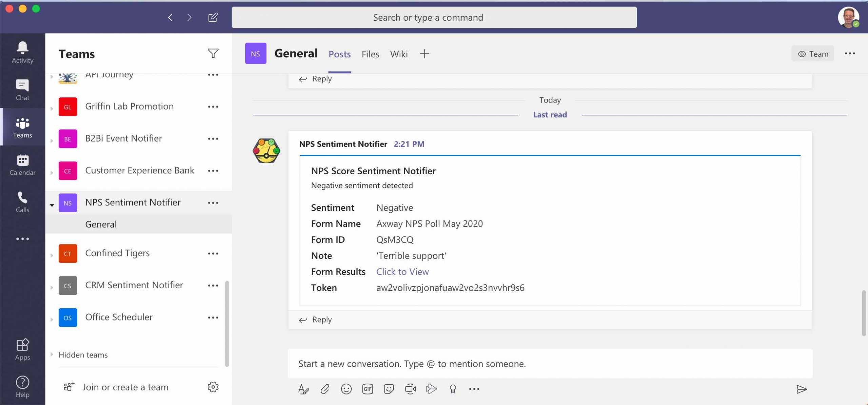Select the General channel
The image size is (868, 405).
[x=138, y=224]
